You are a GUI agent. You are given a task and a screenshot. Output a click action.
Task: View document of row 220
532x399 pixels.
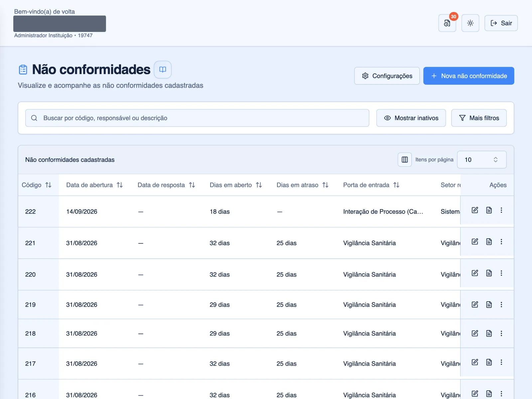489,273
